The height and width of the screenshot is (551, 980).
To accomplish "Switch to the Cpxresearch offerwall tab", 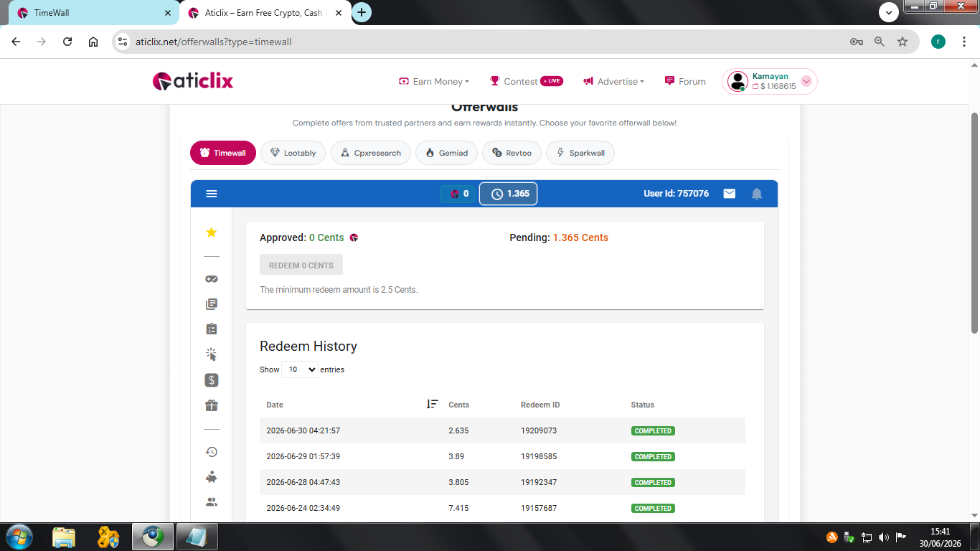I will (x=371, y=153).
